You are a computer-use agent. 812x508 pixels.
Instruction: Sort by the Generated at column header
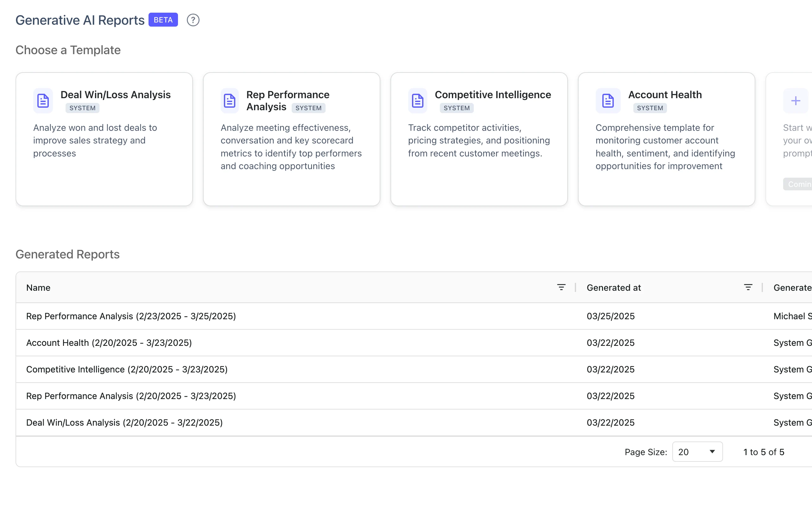click(614, 288)
